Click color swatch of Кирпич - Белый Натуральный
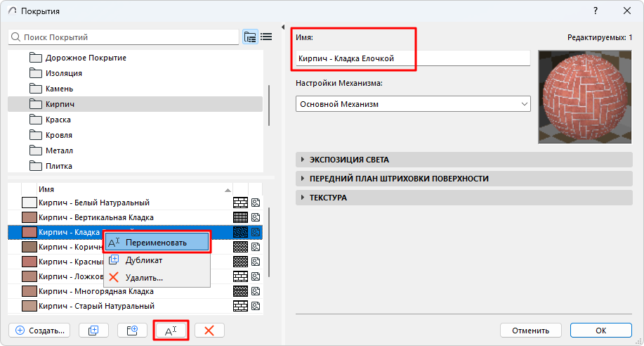The image size is (644, 346). (x=29, y=203)
